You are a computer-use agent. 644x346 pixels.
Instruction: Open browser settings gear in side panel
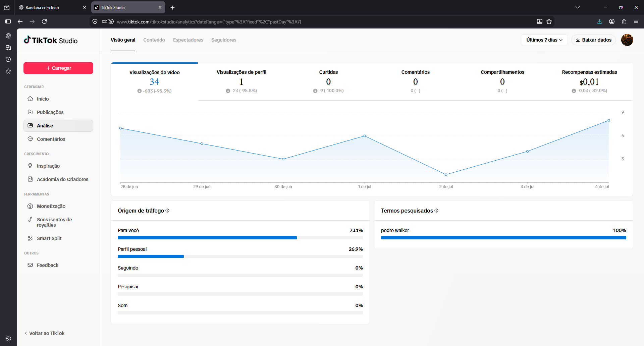point(8,339)
